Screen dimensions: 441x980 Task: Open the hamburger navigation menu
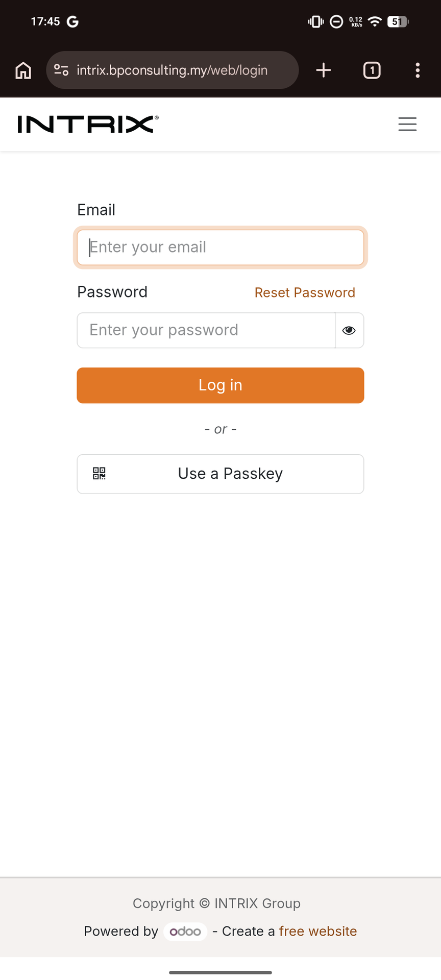click(407, 124)
